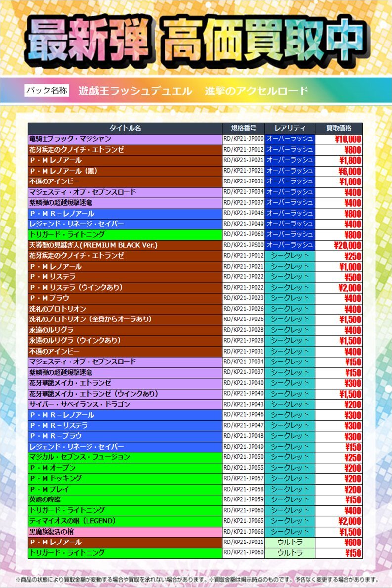Viewport: 392px width, 588px height.
Task: Select 天導聖の見継ぎ人(PREMIUM BLACK Ver.) title
Action: click(x=125, y=245)
